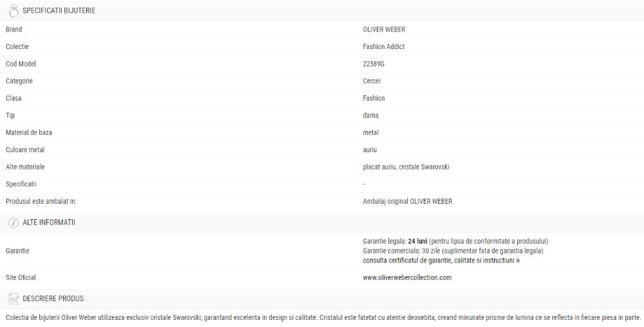Expand the Descriere Produs section header
The image size is (644, 327).
[x=322, y=299]
